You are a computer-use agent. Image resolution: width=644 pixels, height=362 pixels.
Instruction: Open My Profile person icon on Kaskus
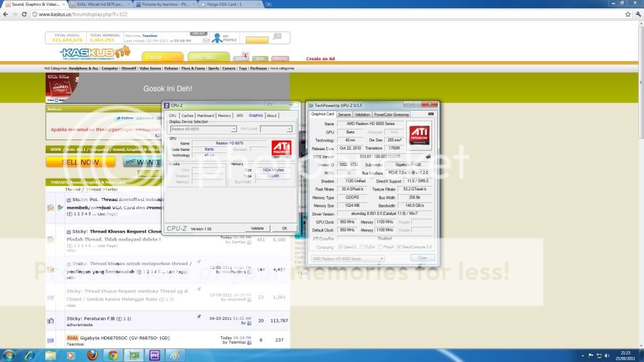[217, 38]
